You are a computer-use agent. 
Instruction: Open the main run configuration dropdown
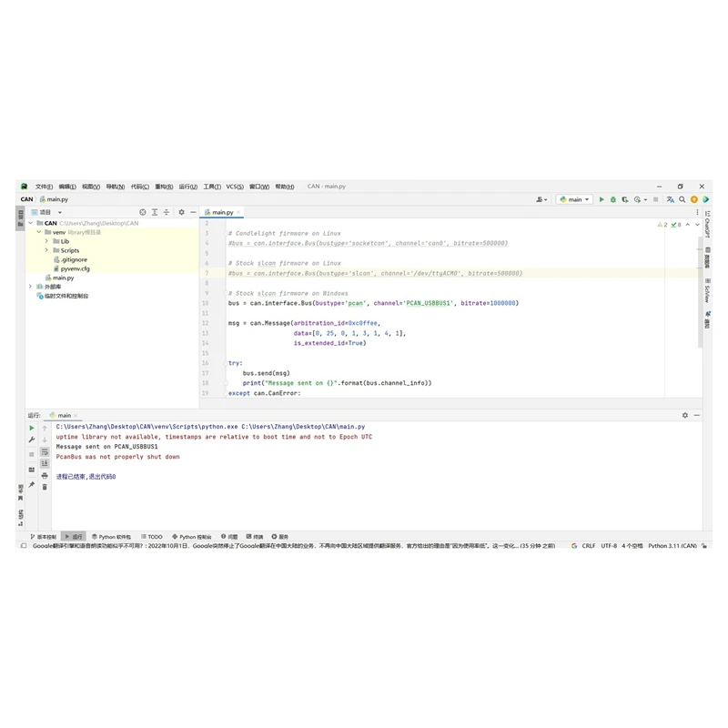click(x=575, y=199)
